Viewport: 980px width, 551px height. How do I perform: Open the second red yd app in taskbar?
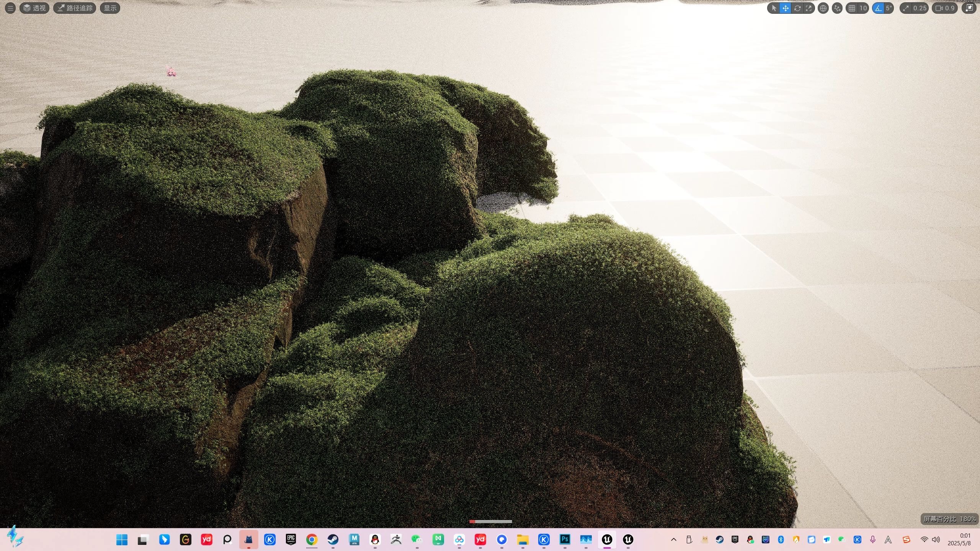(x=480, y=540)
